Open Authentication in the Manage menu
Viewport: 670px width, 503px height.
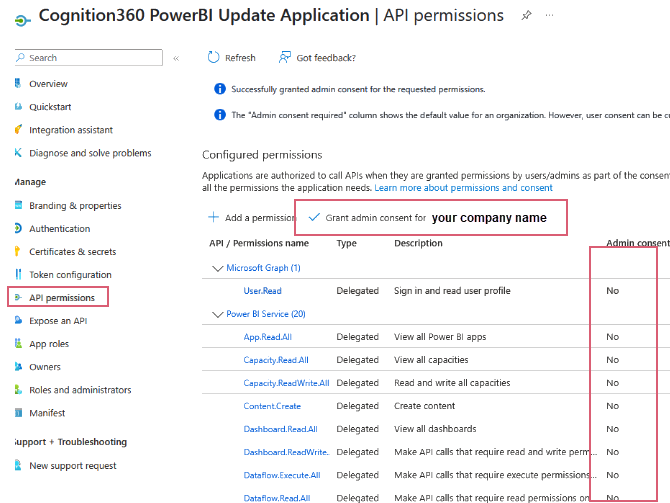pyautogui.click(x=59, y=229)
